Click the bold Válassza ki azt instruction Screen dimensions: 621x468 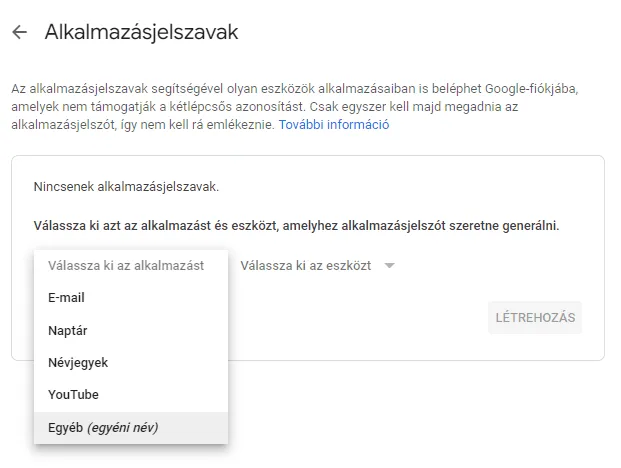pos(75,226)
